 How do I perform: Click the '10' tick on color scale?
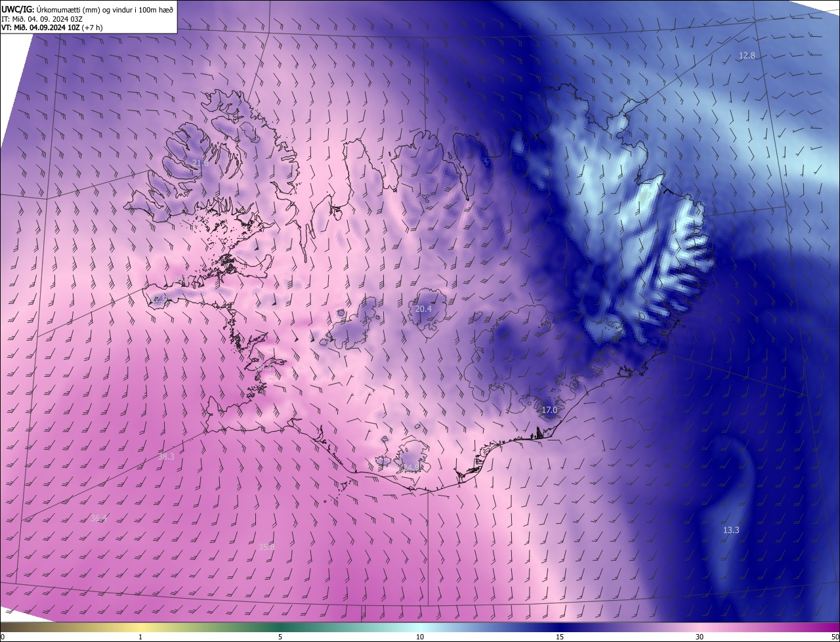(420, 637)
